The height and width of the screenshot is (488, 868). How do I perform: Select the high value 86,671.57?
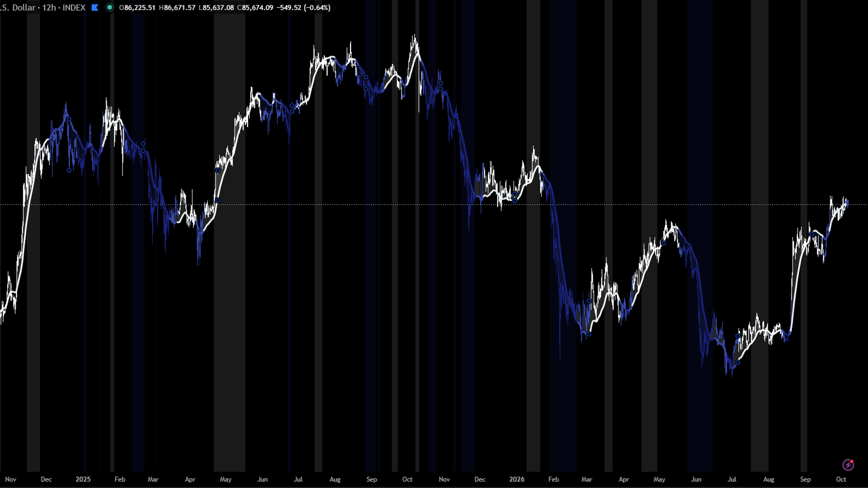[180, 7]
